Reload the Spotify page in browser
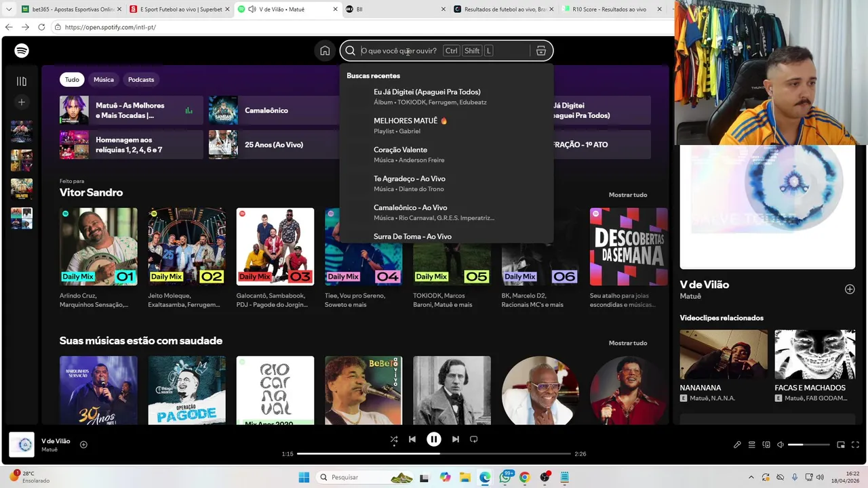The image size is (868, 488). click(x=41, y=27)
